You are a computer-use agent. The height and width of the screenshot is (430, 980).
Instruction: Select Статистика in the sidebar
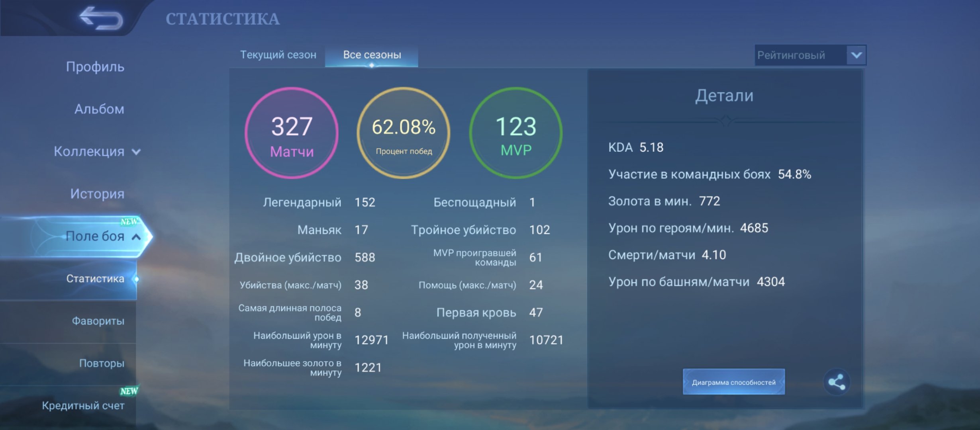[96, 279]
